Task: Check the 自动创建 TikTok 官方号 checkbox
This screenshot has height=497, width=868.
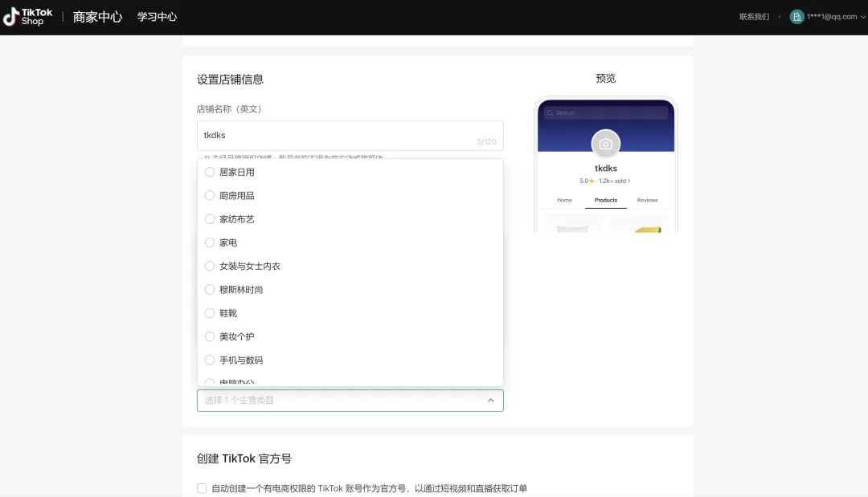Action: (x=202, y=488)
